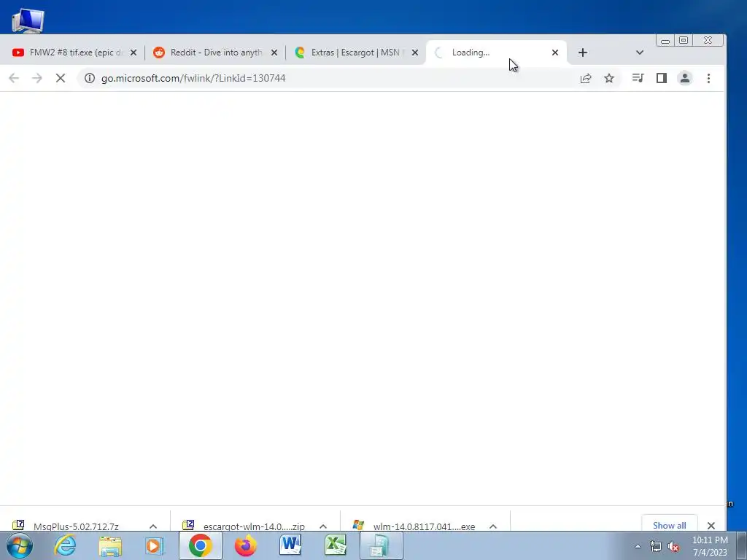Screen dimensions: 747x560
Task: Click the Chrome taskbar icon
Action: [x=200, y=545]
